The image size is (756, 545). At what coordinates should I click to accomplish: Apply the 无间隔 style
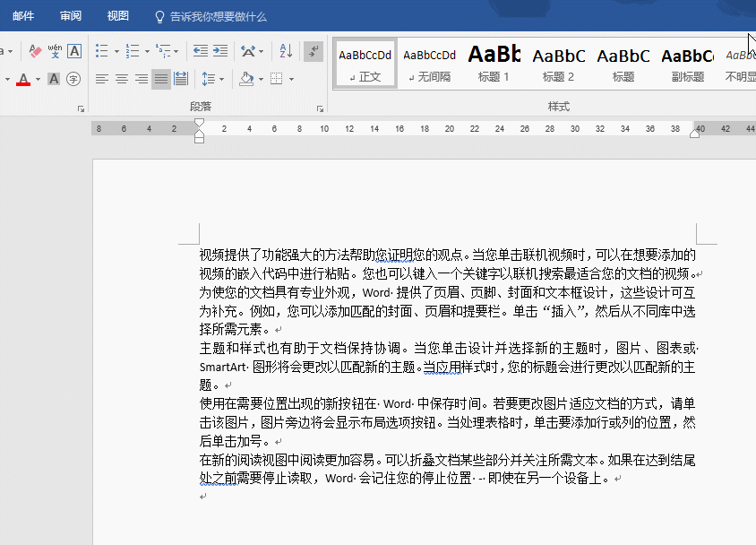click(x=429, y=64)
